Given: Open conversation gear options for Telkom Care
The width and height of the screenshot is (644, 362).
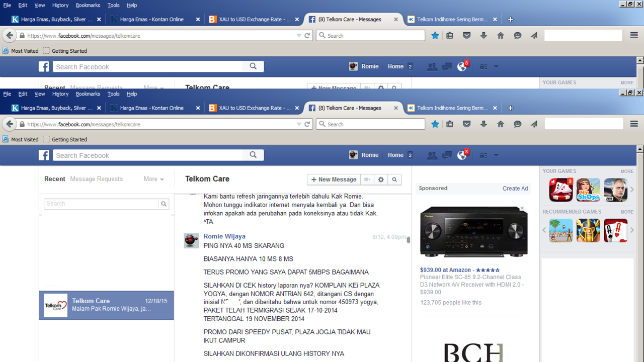Looking at the screenshot, I should [x=381, y=179].
